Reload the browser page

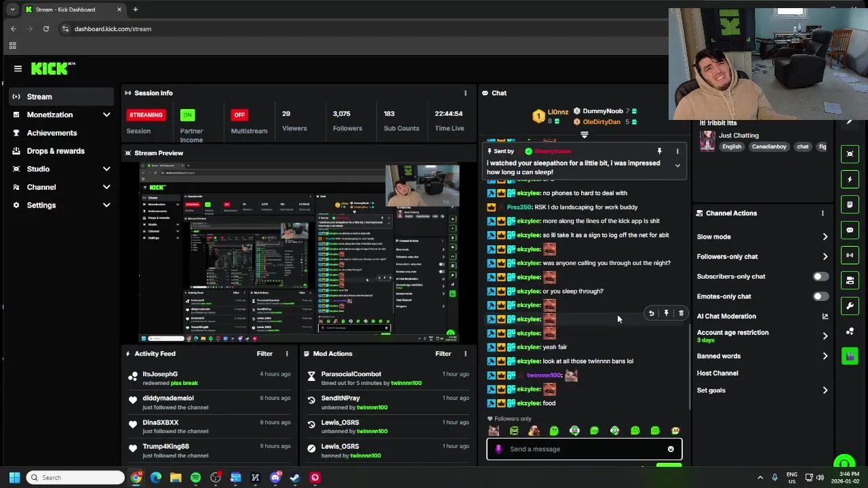point(45,28)
